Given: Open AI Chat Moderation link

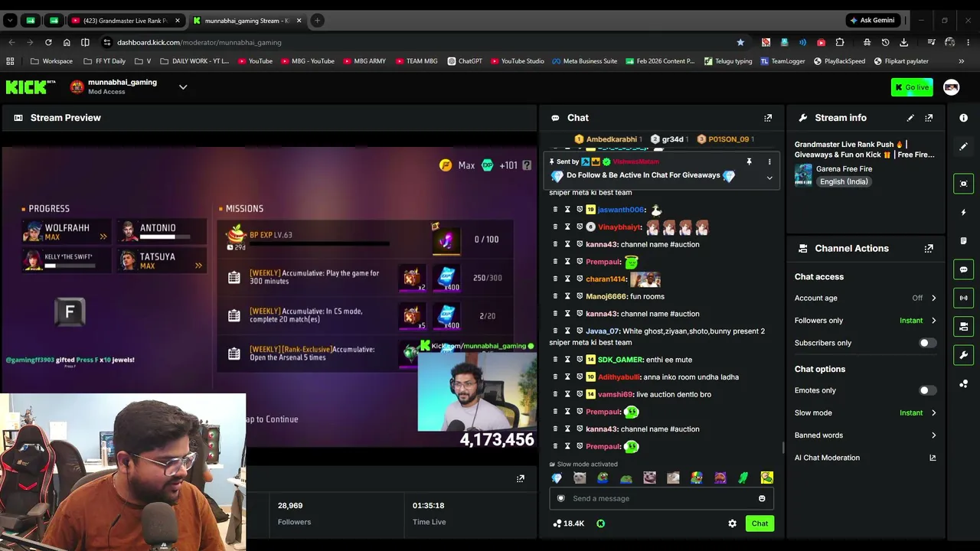Looking at the screenshot, I should tap(865, 458).
